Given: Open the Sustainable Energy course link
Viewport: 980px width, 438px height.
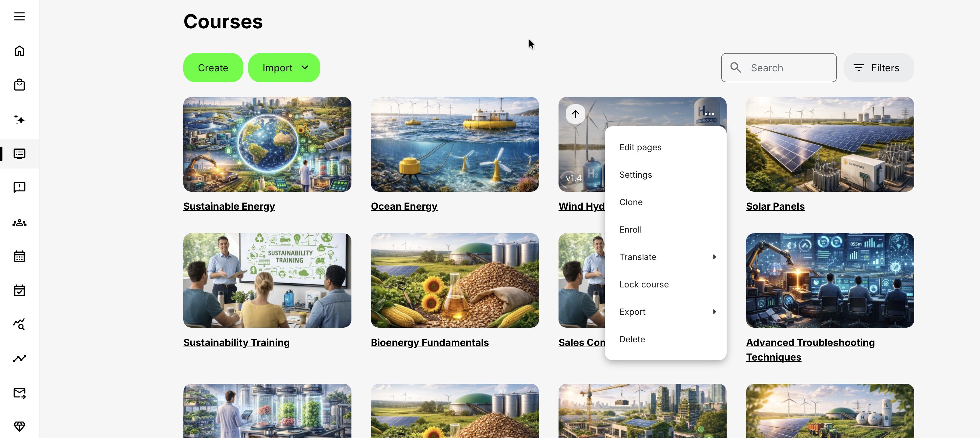Looking at the screenshot, I should click(229, 206).
